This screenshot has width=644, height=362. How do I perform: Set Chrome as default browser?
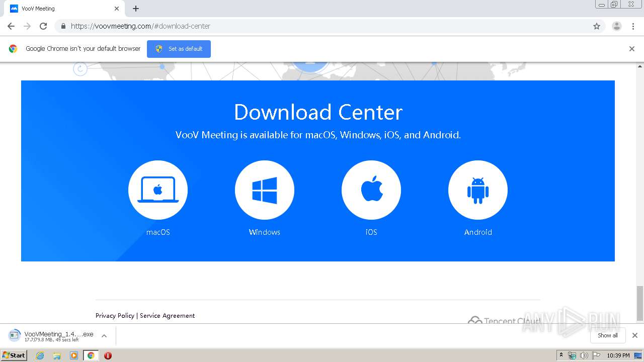tap(179, 49)
